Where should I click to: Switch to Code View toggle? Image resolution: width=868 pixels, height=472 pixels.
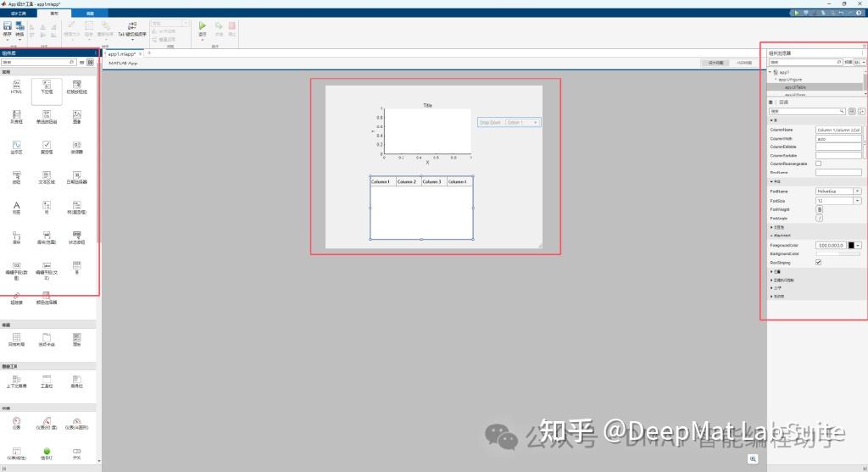(x=744, y=63)
